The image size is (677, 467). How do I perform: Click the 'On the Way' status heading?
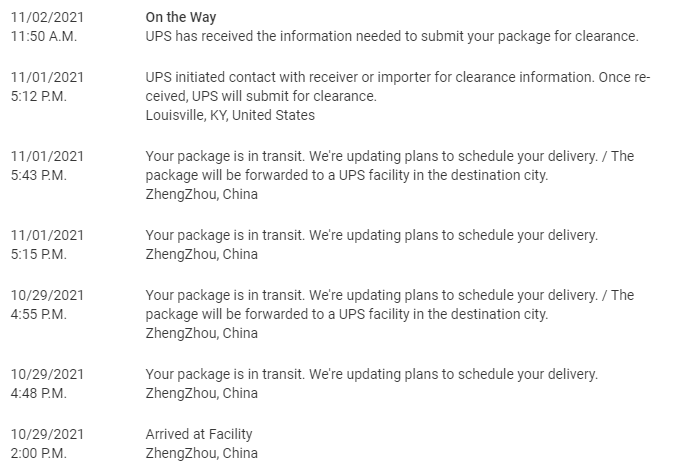[x=181, y=17]
